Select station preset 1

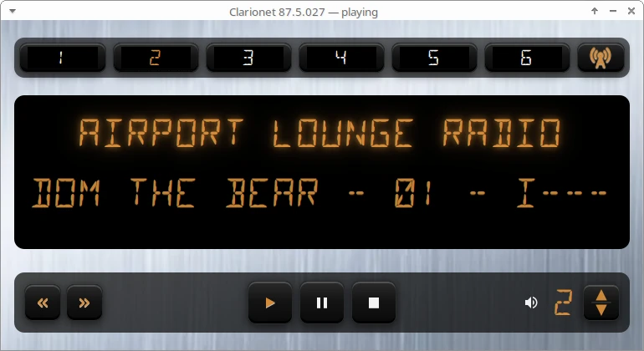coord(62,58)
